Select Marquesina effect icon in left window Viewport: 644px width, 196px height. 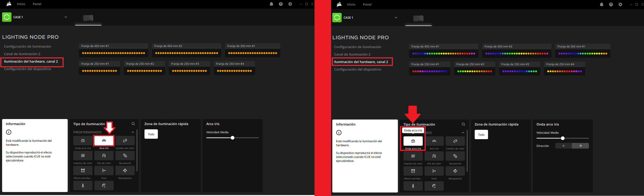click(125, 171)
